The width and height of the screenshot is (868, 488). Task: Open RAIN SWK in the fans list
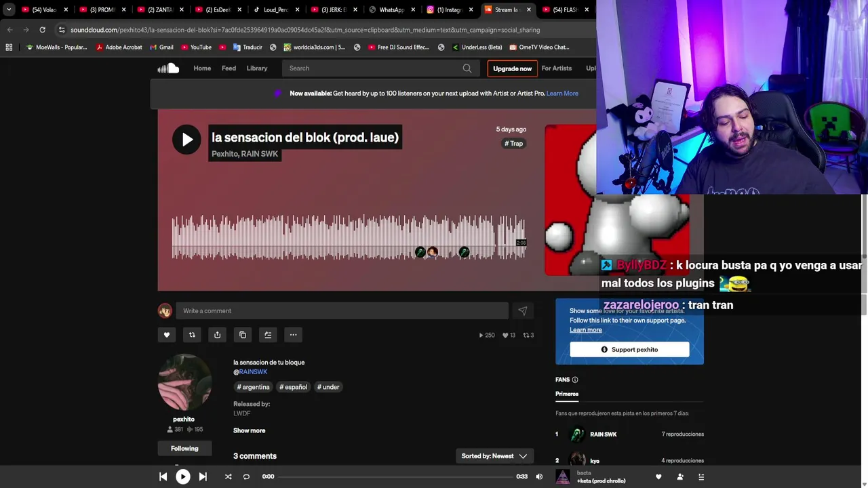click(x=604, y=434)
